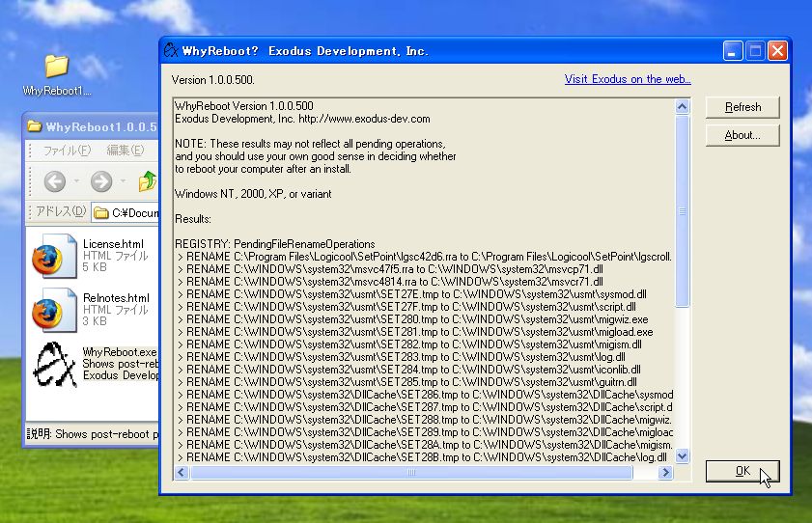Click the RENAME line for migwiz.exe in usmt

click(x=412, y=319)
